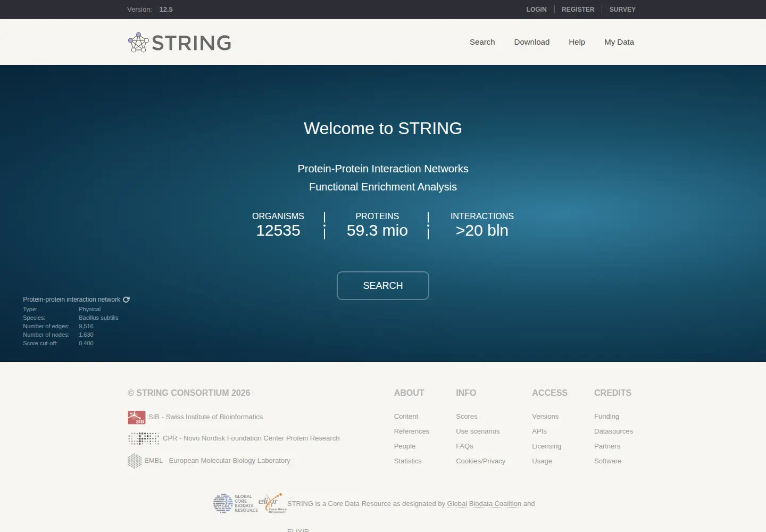766x532 pixels.
Task: Open the Global Biodata Coalition link
Action: 484,504
